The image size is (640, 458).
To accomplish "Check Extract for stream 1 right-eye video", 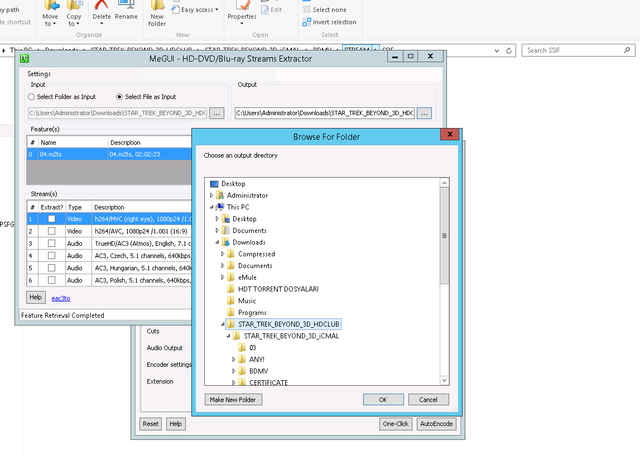I will [x=51, y=219].
